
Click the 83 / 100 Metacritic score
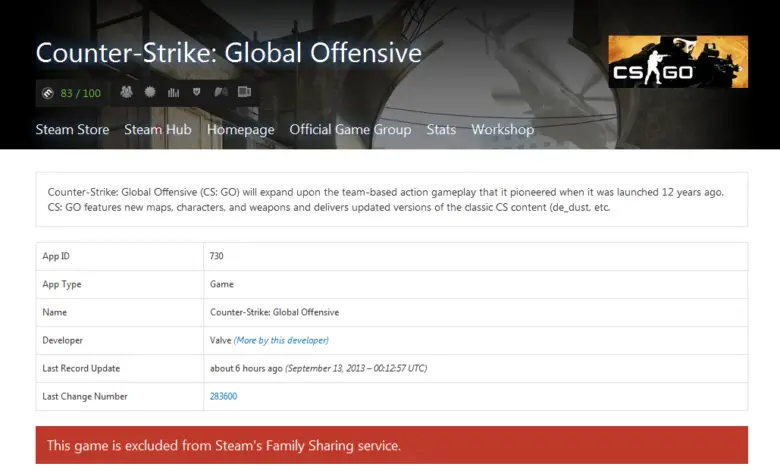[x=81, y=93]
